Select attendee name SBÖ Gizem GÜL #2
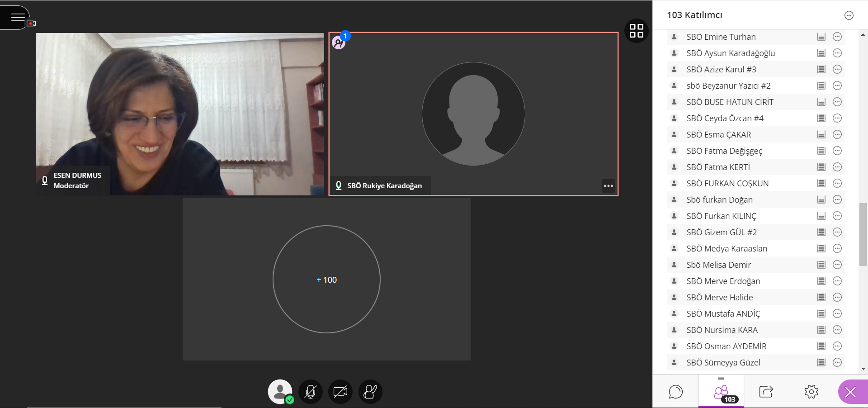 (x=722, y=232)
